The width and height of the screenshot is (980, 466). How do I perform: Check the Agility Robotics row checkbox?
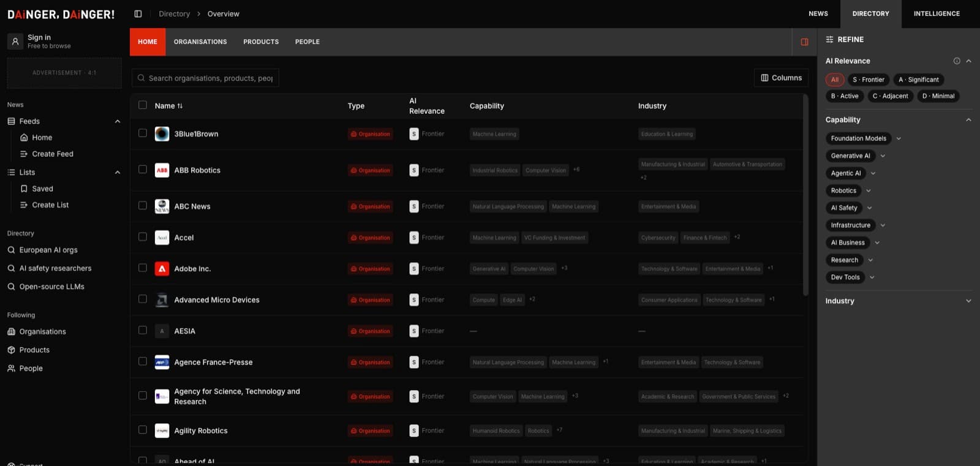[143, 430]
